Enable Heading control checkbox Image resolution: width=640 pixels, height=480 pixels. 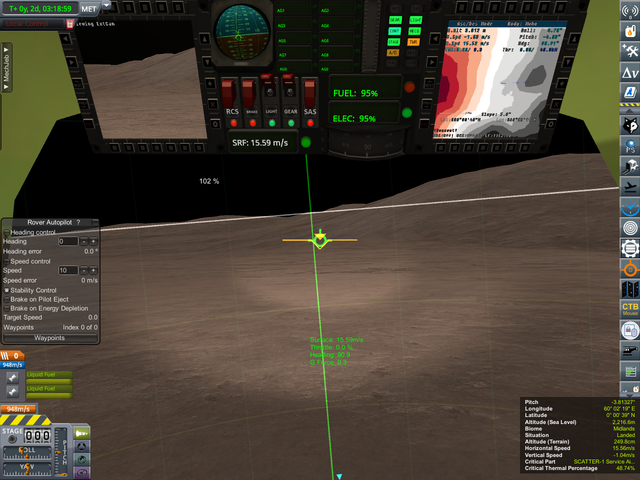pyautogui.click(x=7, y=232)
